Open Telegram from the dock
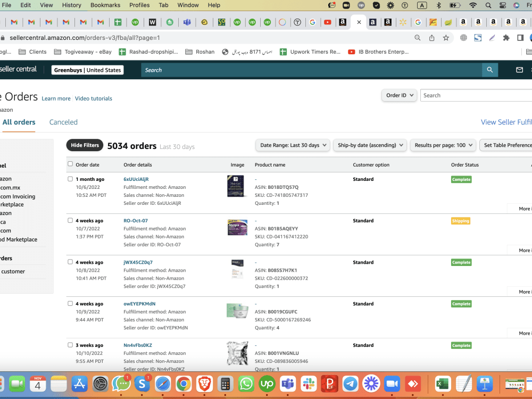The height and width of the screenshot is (399, 532). point(350,384)
